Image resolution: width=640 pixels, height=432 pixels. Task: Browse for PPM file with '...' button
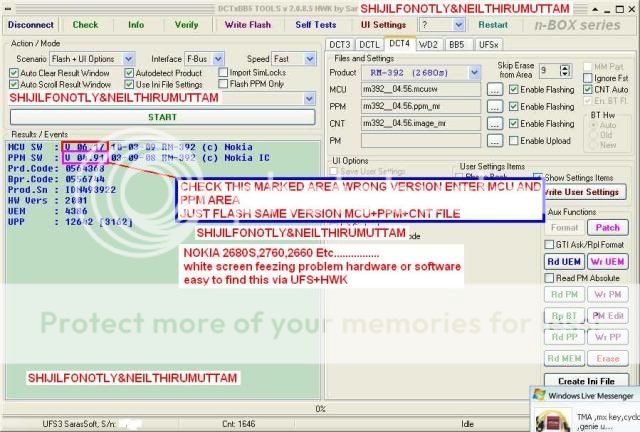point(494,107)
